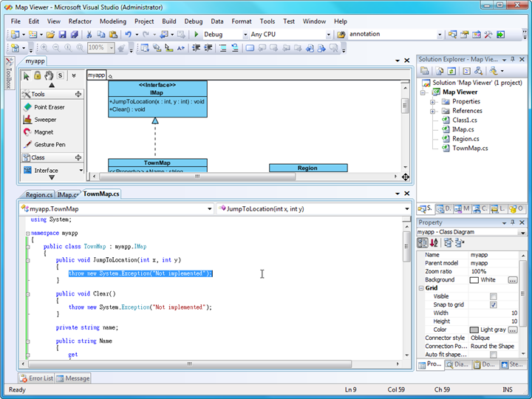Open the Refactor menu

[80, 21]
